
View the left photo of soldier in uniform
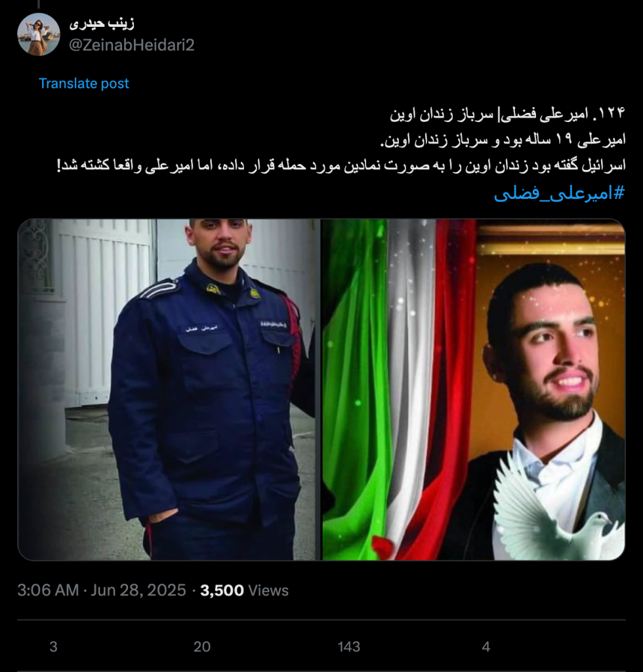pyautogui.click(x=169, y=390)
